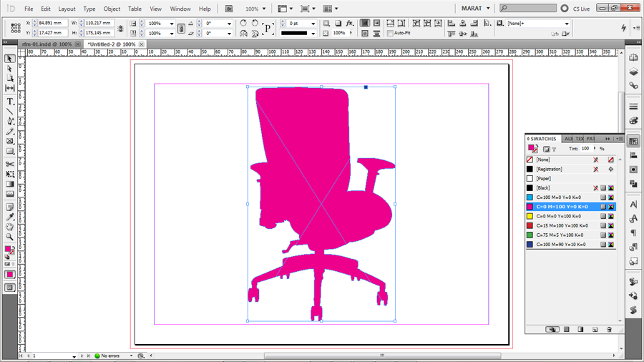Viewport: 644px width, 362px height.
Task: Click the rotate 90° clockwise icon
Action: (x=243, y=24)
